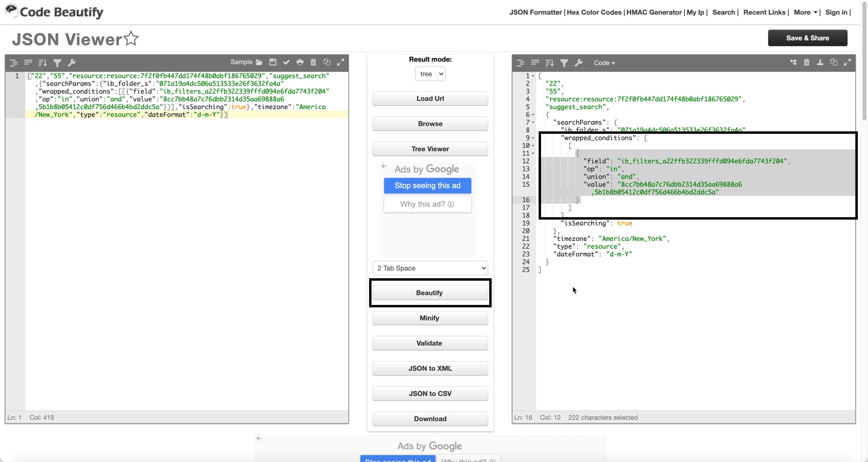Click the format icon in the left editor toolbar
The image size is (868, 462).
tap(14, 63)
